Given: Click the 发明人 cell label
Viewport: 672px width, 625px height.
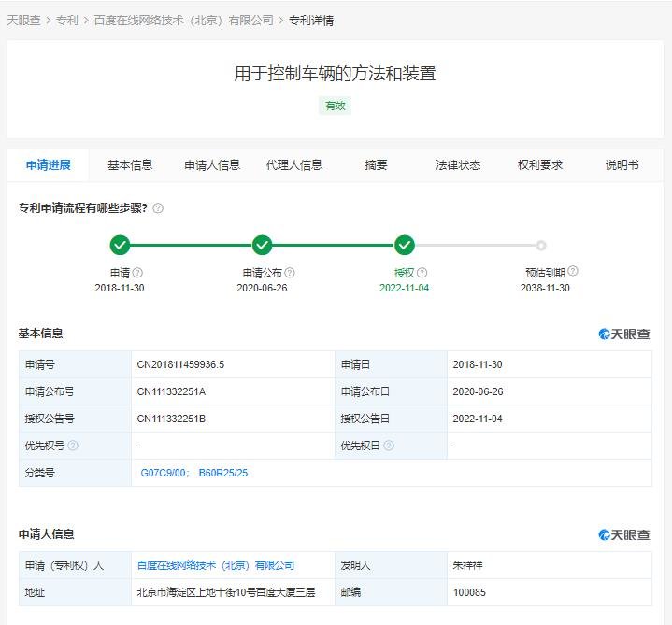Looking at the screenshot, I should [355, 565].
